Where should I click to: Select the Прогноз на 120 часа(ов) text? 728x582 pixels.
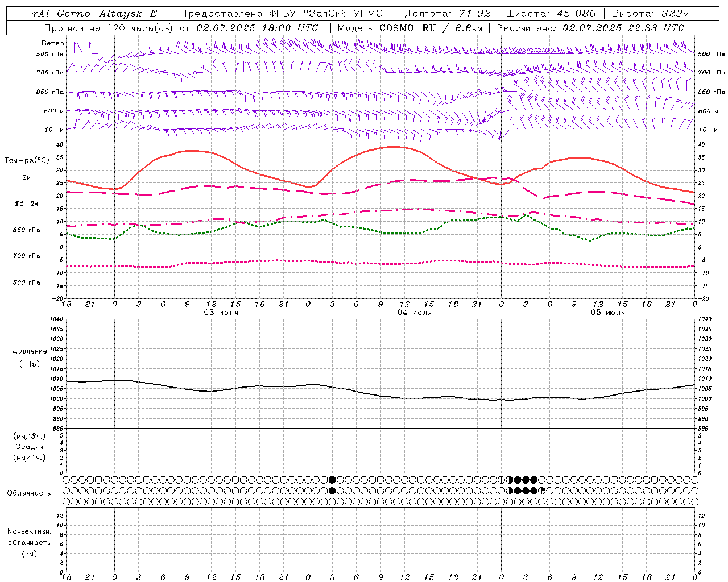(x=110, y=28)
